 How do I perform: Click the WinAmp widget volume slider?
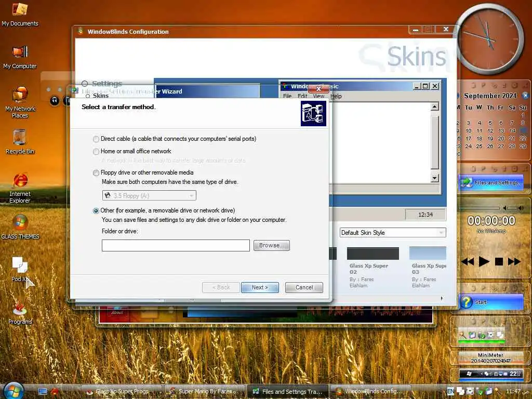[513, 208]
